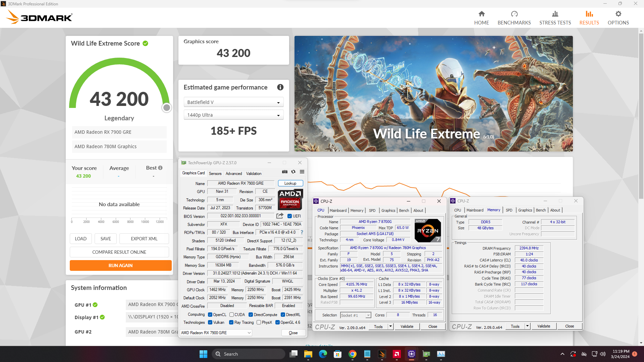Viewport: 644px width, 362px height.
Task: Click the EXPORT XML button
Action: point(144,239)
